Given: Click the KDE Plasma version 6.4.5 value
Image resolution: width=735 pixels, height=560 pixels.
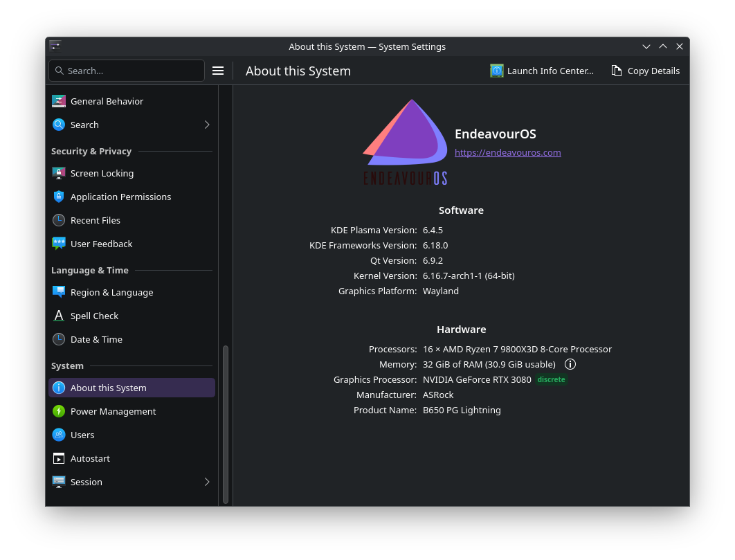Looking at the screenshot, I should 433,231.
